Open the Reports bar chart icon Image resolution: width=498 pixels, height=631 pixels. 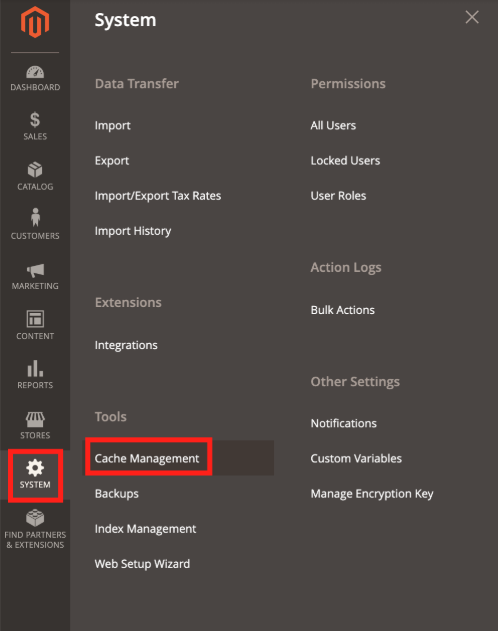click(x=35, y=368)
